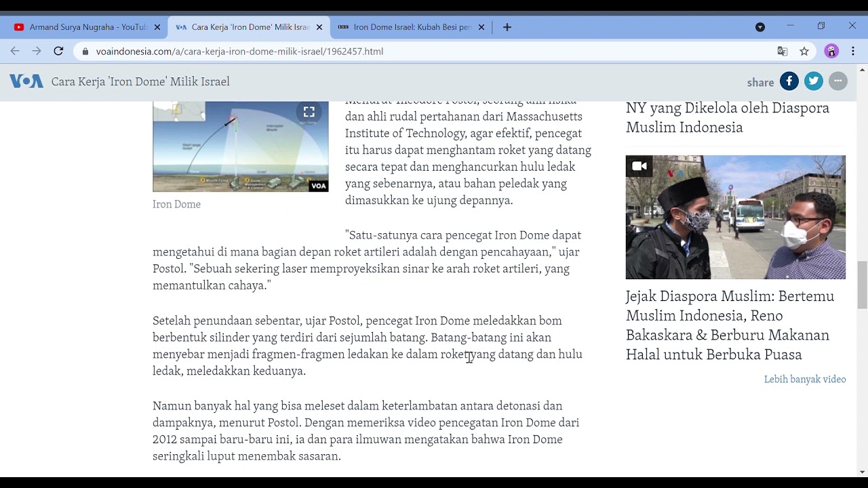Open a new browser tab

[x=507, y=27]
